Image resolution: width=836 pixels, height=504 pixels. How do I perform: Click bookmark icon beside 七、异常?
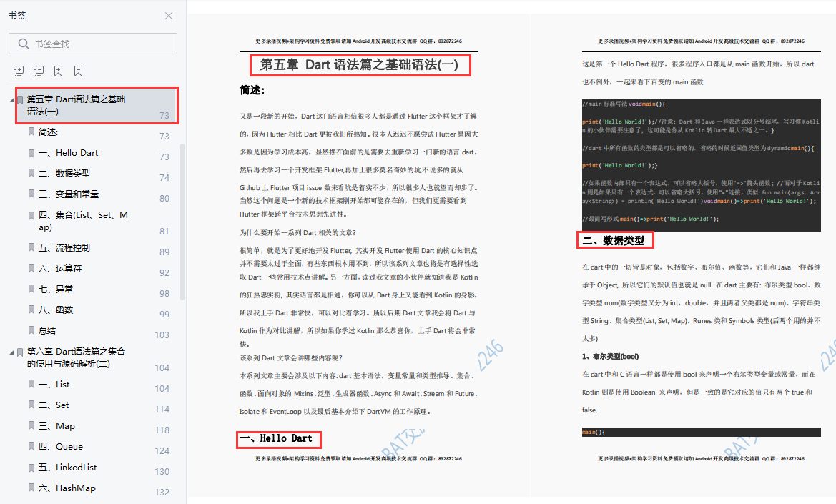[x=31, y=290]
